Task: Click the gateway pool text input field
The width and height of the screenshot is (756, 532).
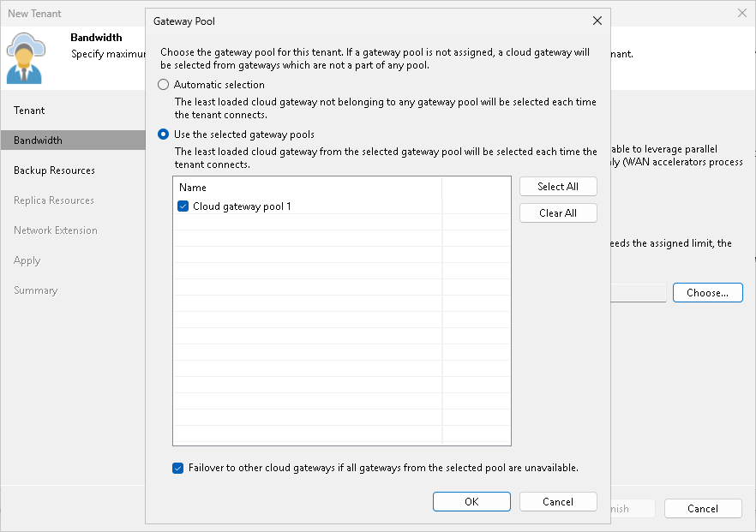Action: [634, 292]
